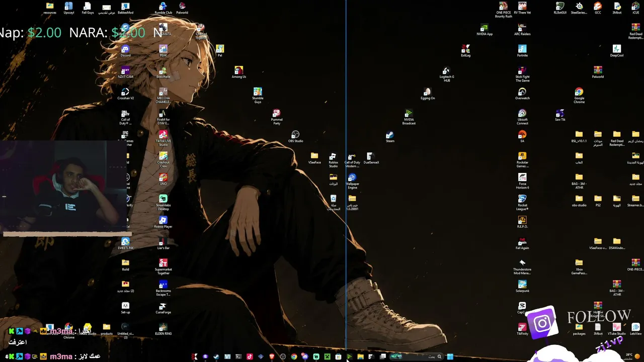Image resolution: width=644 pixels, height=362 pixels.
Task: Select the PEAK game icon
Action: 163,51
